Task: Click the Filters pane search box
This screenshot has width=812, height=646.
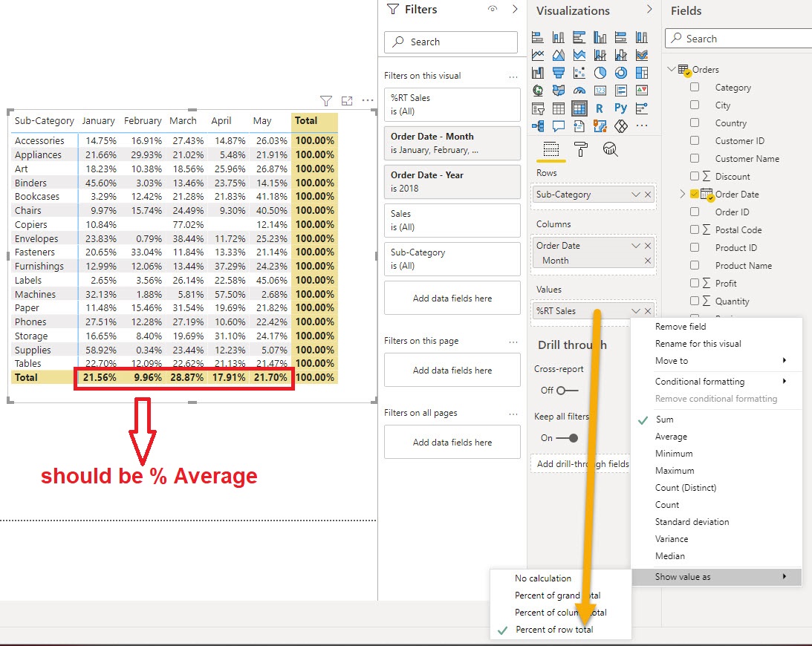Action: 451,42
